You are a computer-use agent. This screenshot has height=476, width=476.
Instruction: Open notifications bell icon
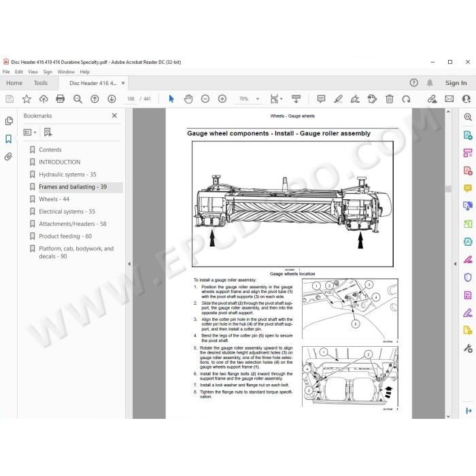coord(430,83)
